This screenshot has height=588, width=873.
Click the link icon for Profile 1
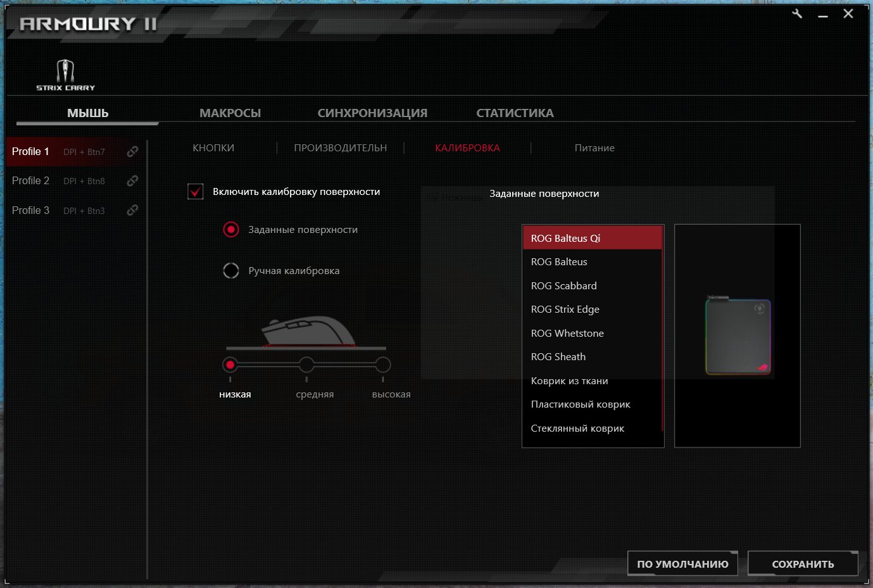(132, 151)
